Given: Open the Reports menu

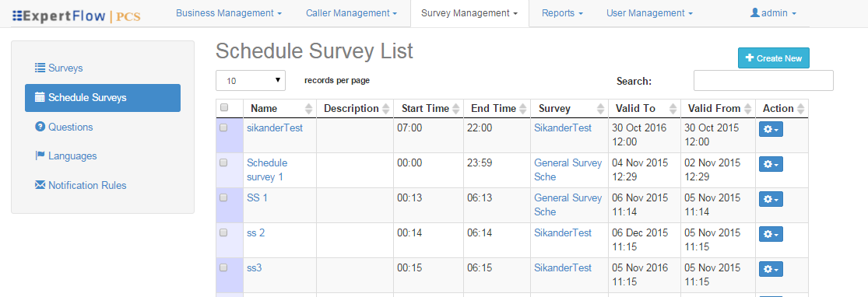Looking at the screenshot, I should click(x=562, y=12).
